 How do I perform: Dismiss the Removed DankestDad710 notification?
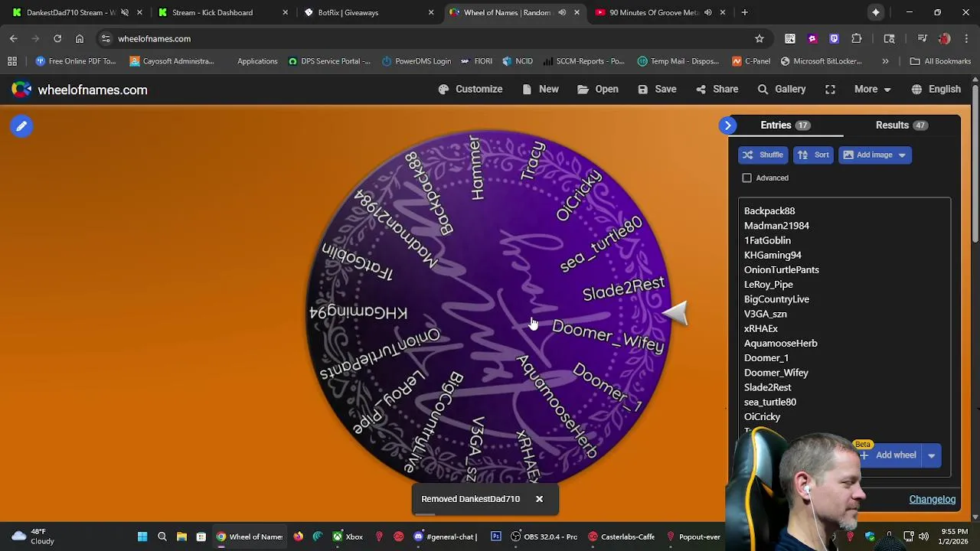[539, 499]
